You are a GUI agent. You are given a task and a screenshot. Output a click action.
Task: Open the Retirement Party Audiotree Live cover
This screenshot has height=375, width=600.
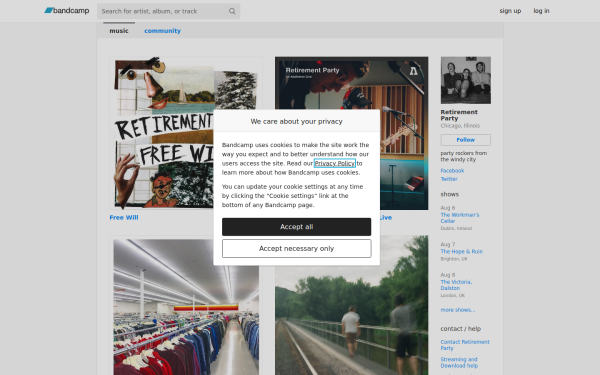[351, 133]
